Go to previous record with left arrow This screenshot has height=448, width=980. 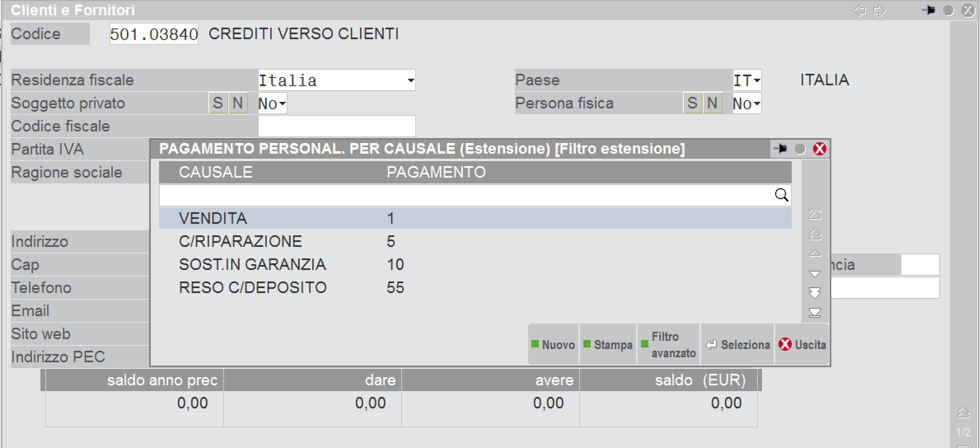860,11
